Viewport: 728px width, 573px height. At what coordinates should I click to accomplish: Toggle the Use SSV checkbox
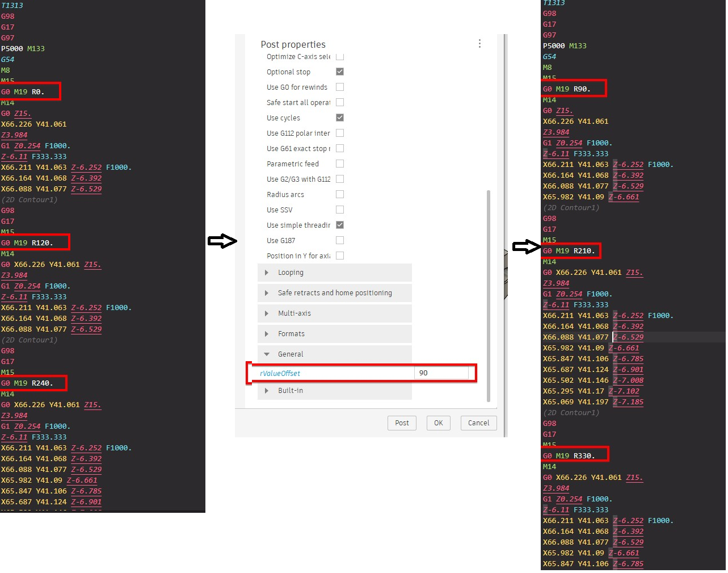pyautogui.click(x=340, y=210)
